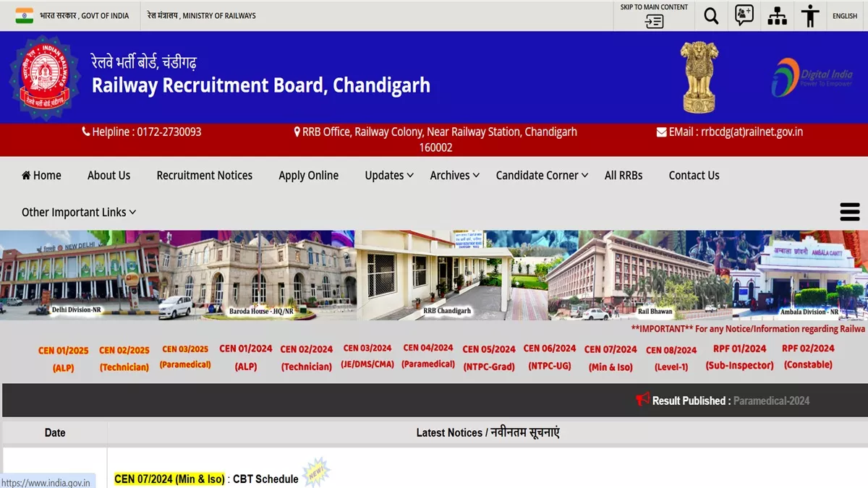Viewport: 868px width, 488px height.
Task: Click the Helpline 0172-2730093 text
Action: coord(147,132)
